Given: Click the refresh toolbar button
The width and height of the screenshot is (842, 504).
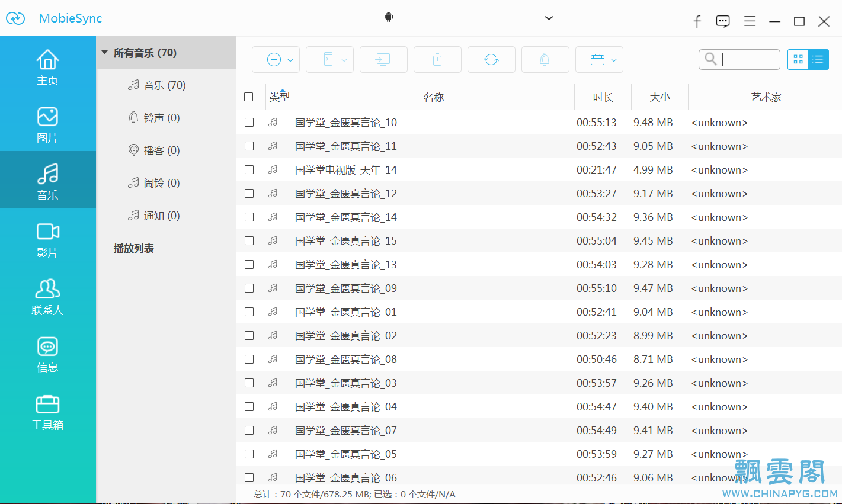Looking at the screenshot, I should (491, 59).
